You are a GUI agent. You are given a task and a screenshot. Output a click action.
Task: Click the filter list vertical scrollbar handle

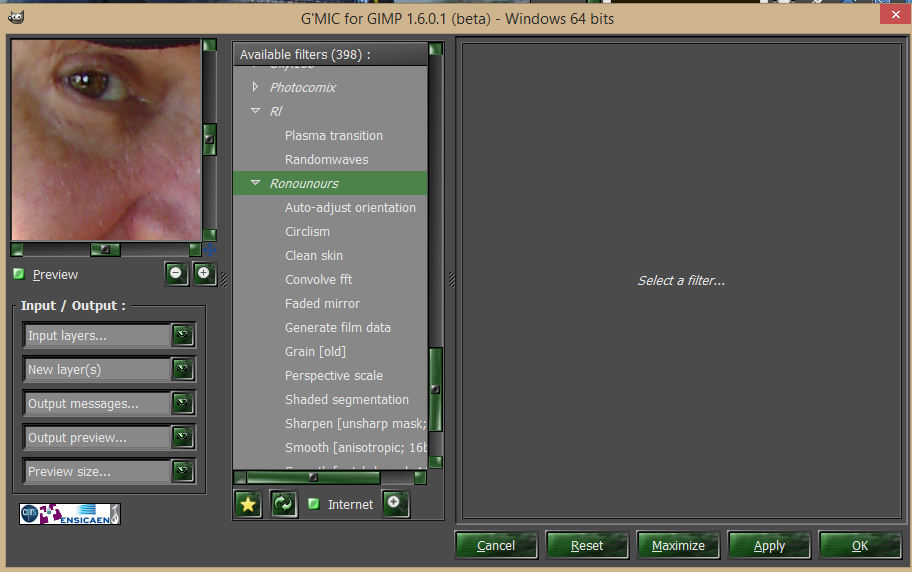435,389
